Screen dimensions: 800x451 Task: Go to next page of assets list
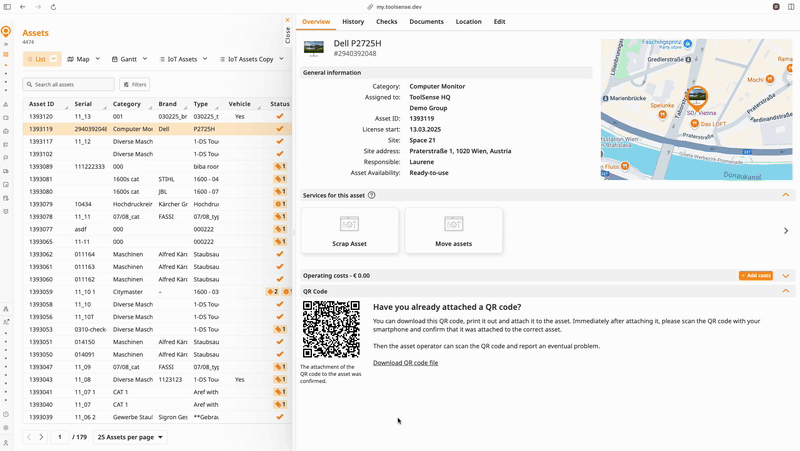tap(40, 437)
